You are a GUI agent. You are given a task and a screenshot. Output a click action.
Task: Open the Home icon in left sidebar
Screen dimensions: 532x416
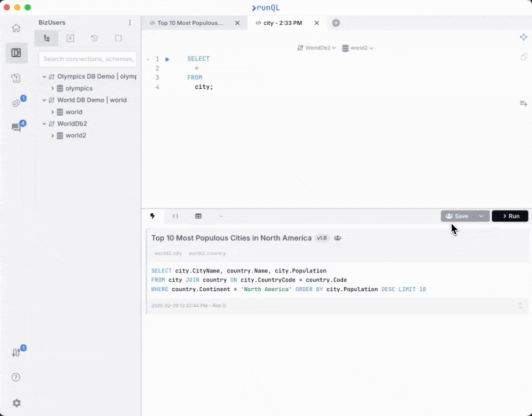tap(16, 28)
